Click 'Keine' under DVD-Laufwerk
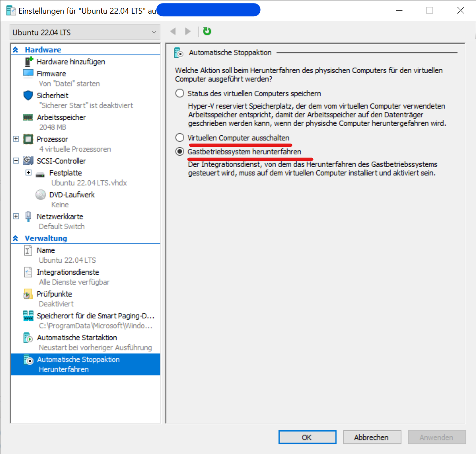Viewport: 476px width, 454px height. [x=60, y=205]
